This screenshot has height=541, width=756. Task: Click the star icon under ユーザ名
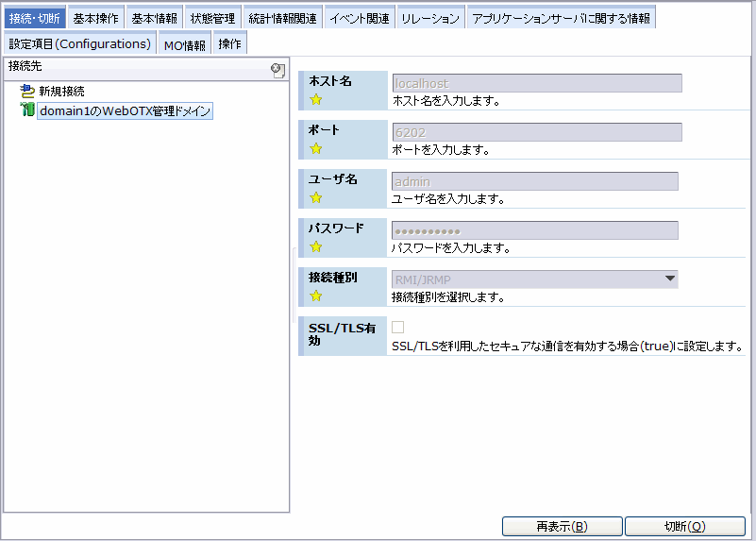(316, 197)
